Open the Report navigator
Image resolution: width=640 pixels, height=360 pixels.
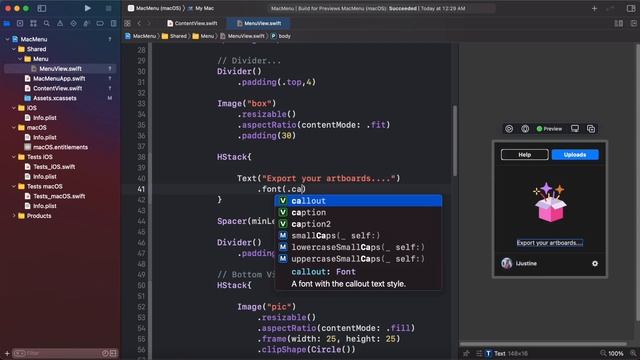coord(113,24)
